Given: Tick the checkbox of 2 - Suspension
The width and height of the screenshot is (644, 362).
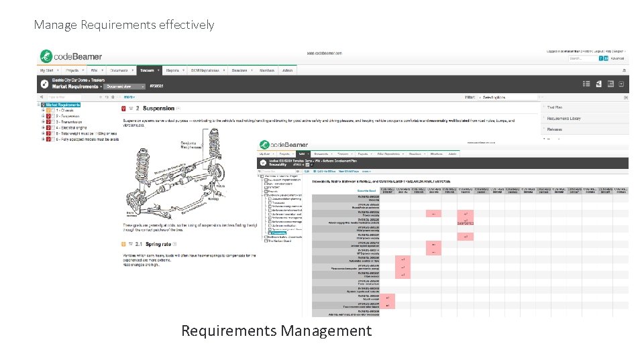Looking at the screenshot, I should pyautogui.click(x=53, y=116).
